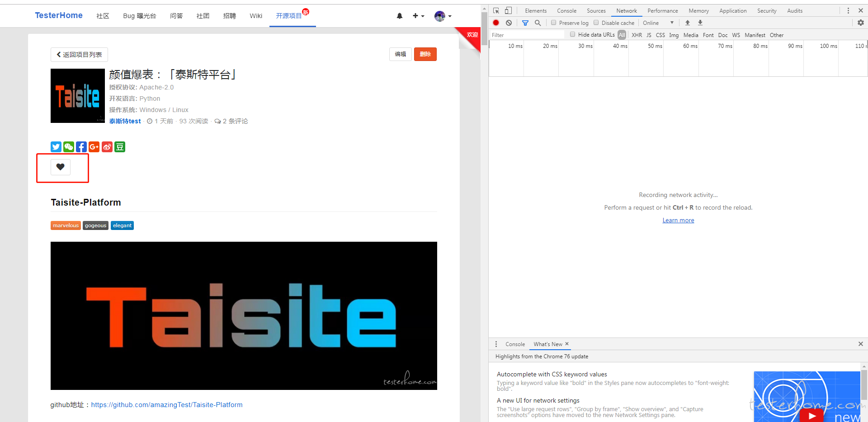This screenshot has width=868, height=422.
Task: Clear the network log
Action: tap(509, 23)
